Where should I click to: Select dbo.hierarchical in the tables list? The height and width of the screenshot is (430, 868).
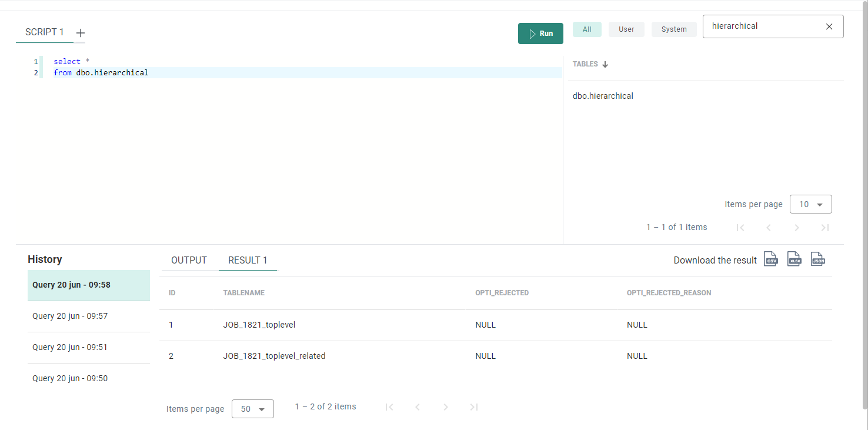(x=603, y=96)
